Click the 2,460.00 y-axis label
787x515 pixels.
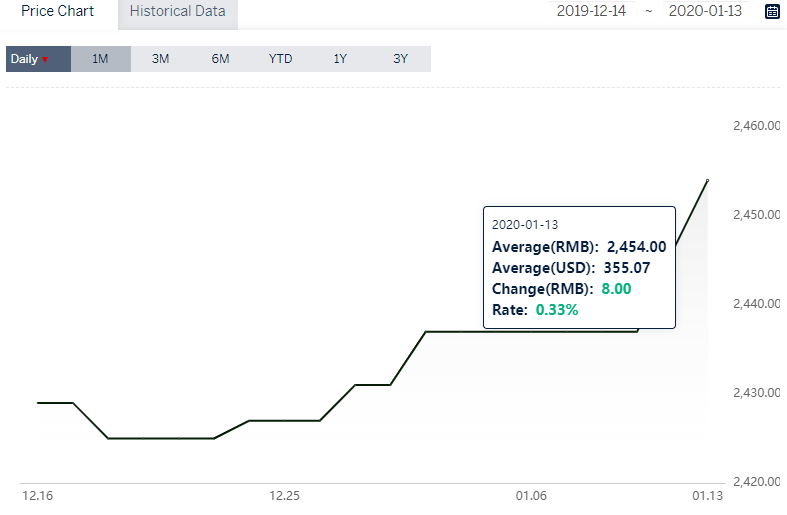(757, 125)
